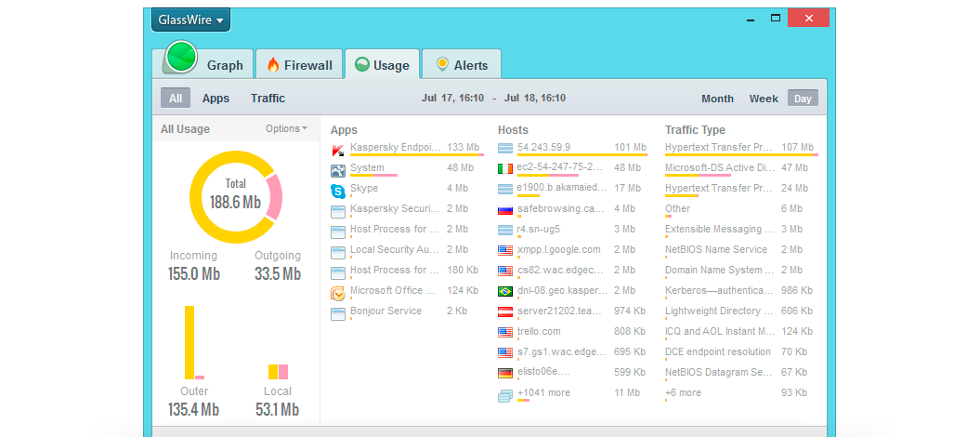Click the Total 188.6 Mb donut chart

(236, 197)
